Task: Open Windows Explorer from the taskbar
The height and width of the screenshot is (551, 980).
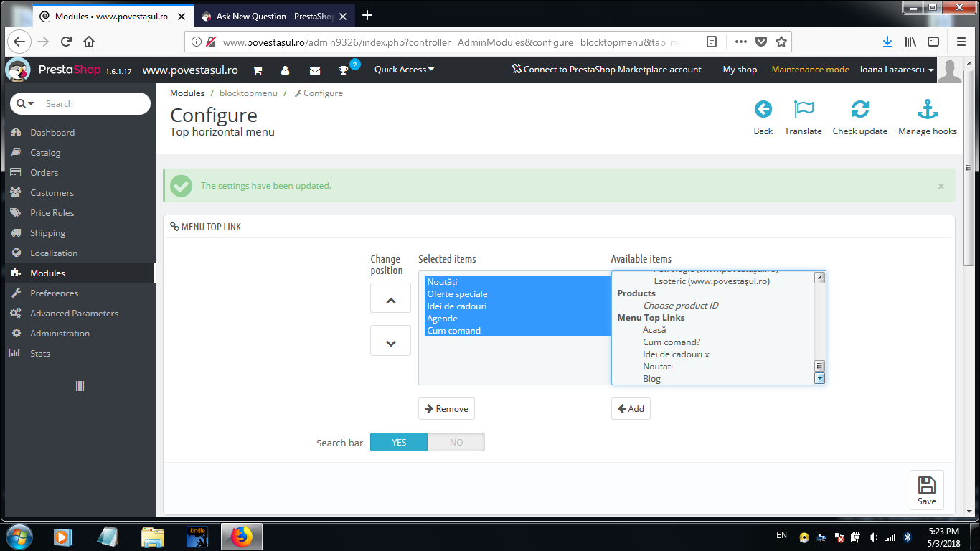Action: click(153, 537)
